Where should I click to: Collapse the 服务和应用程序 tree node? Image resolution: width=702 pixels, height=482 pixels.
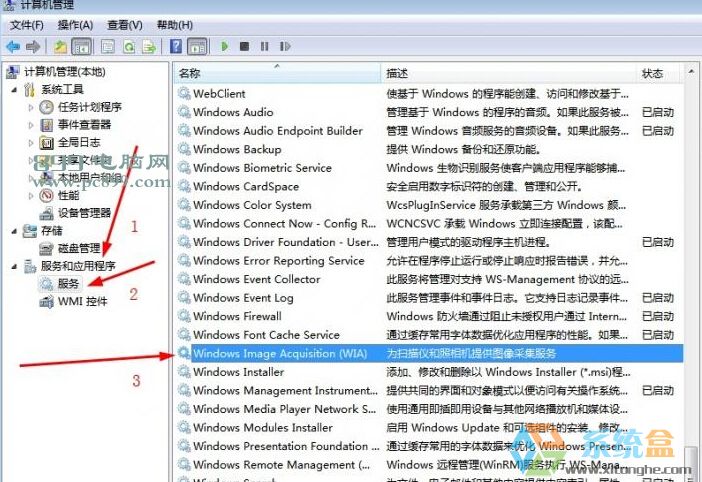point(14,267)
